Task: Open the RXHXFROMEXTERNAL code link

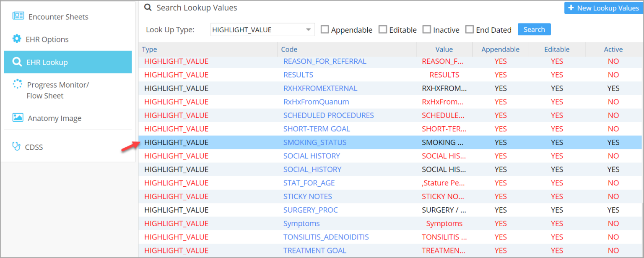Action: click(320, 88)
